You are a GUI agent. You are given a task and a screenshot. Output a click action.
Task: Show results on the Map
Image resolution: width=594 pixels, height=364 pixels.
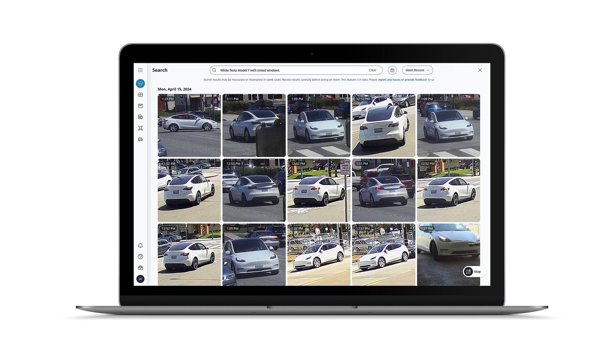(x=474, y=271)
